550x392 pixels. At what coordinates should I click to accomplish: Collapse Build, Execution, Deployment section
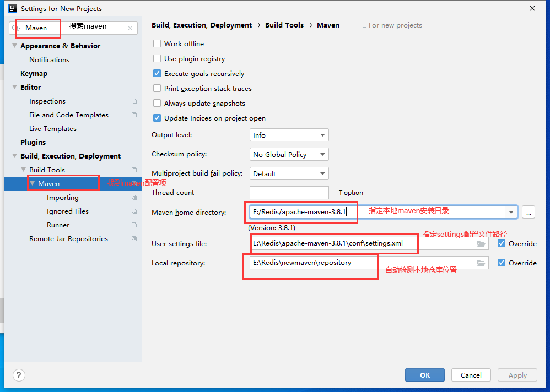[14, 156]
